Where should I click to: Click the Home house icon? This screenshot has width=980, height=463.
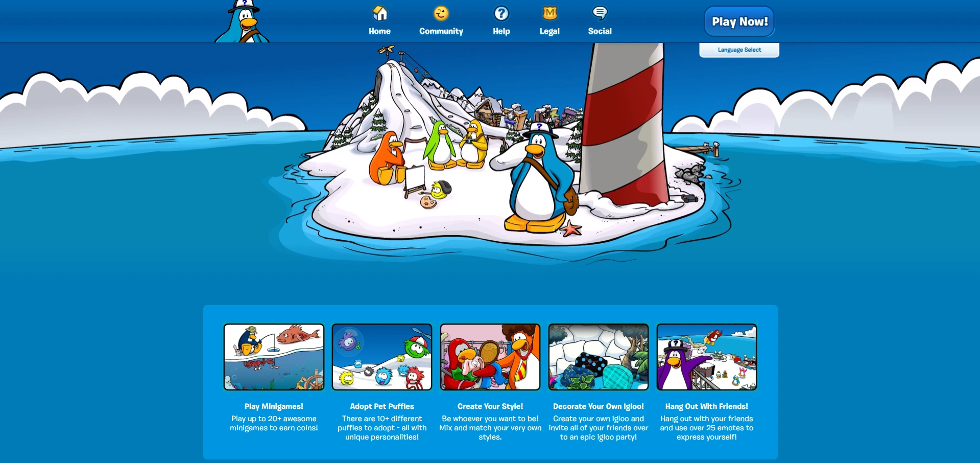click(380, 13)
